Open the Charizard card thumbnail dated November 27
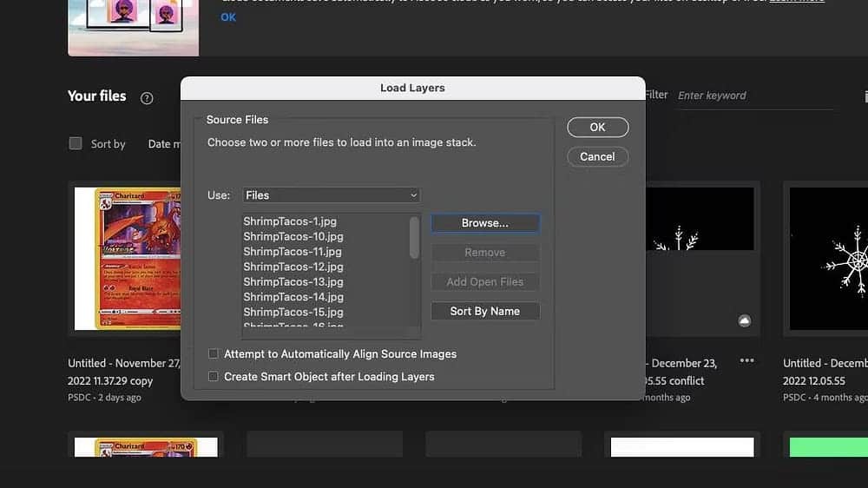Screen dimensions: 868x488 (127, 259)
